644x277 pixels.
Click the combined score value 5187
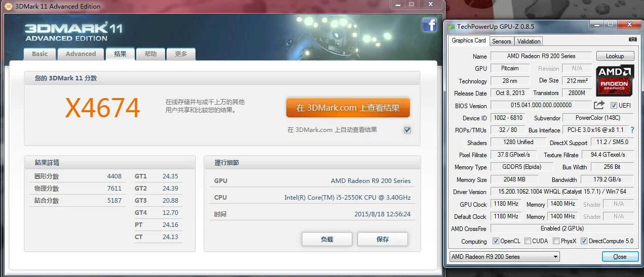114,201
